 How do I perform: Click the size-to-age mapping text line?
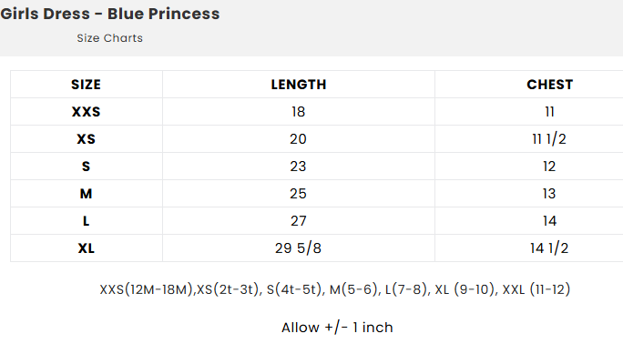[335, 289]
